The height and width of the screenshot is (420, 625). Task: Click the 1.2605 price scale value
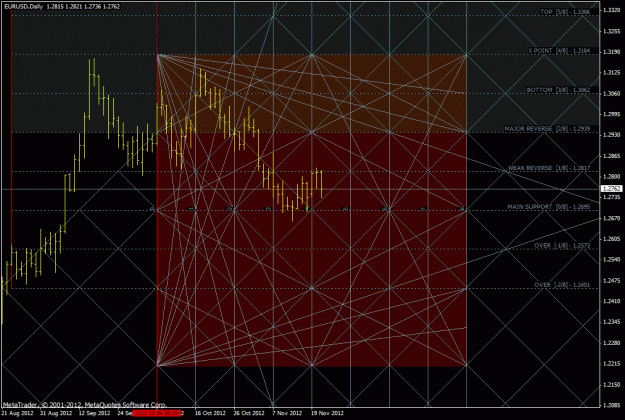point(611,239)
